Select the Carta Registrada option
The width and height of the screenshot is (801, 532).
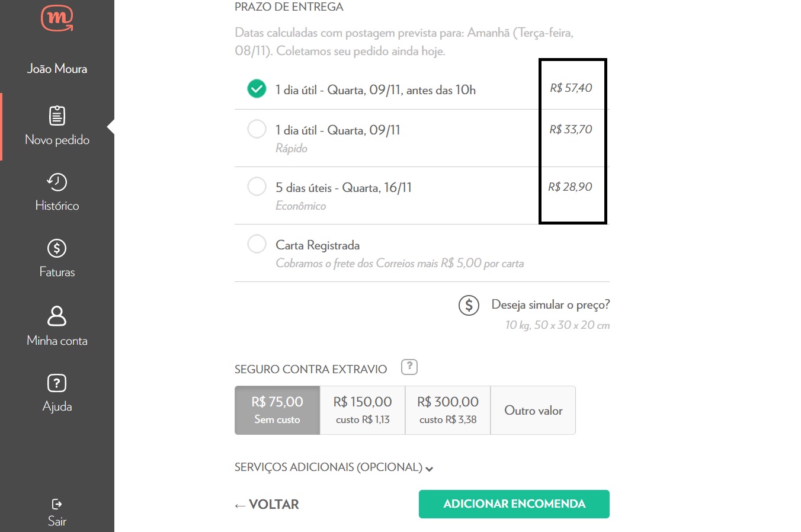(x=257, y=243)
